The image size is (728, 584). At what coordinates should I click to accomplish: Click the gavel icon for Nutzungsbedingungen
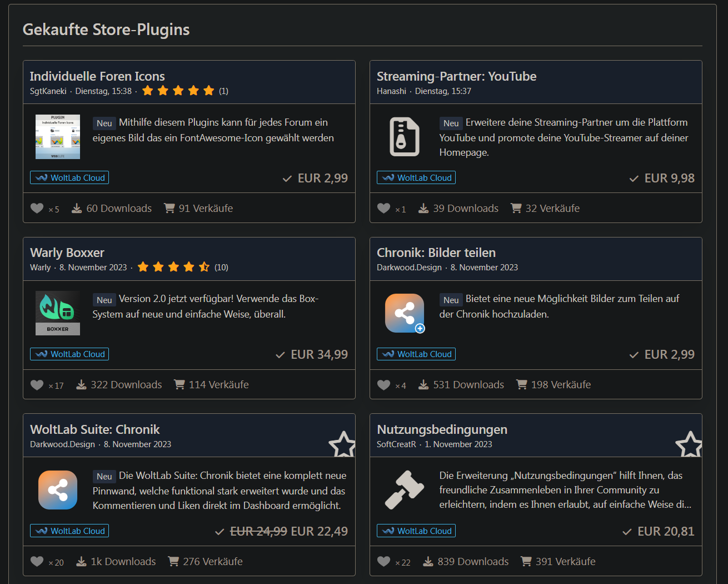click(x=404, y=490)
